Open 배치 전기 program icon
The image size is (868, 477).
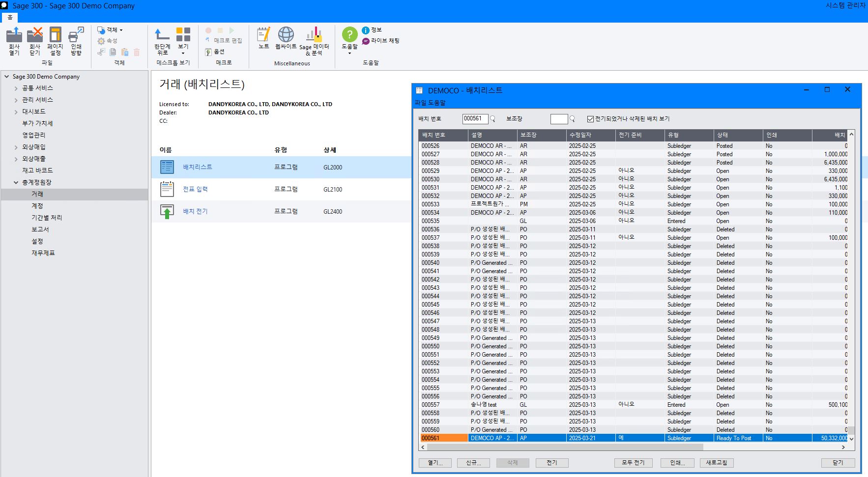(167, 211)
